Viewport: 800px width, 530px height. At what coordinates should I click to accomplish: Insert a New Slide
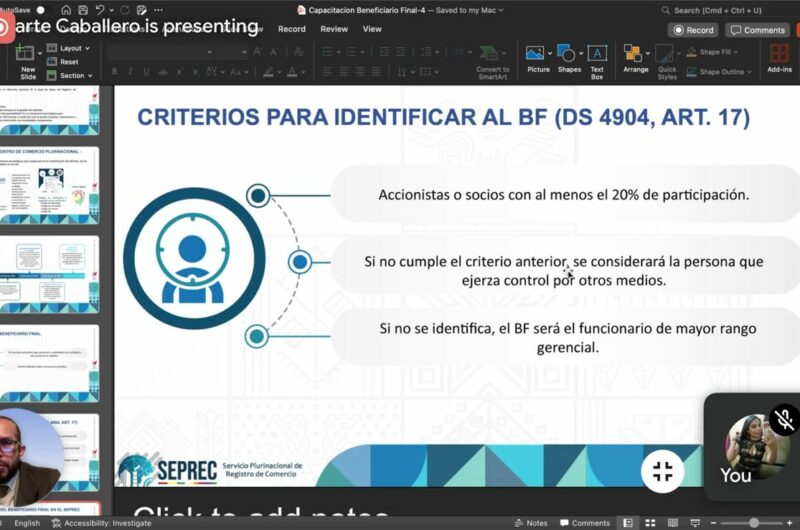pos(26,61)
